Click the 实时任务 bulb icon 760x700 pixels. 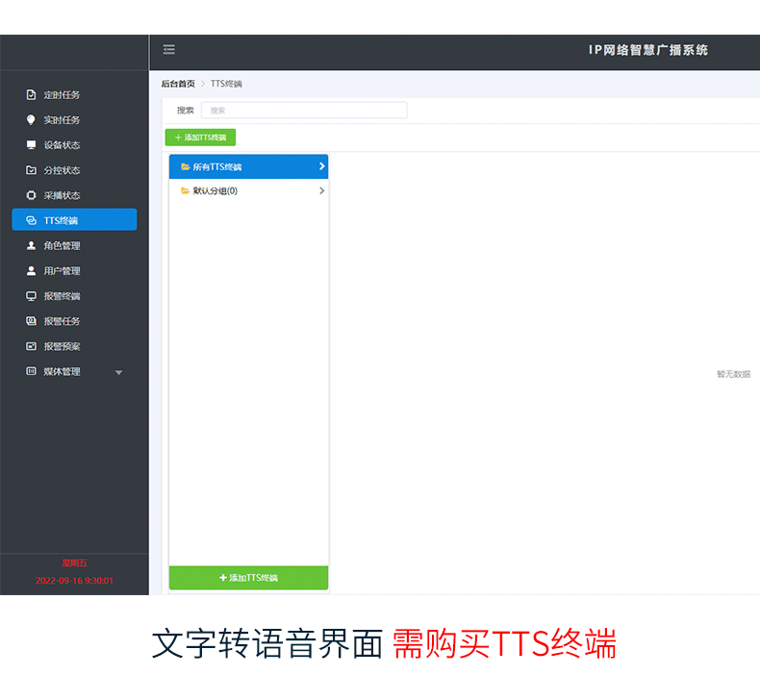point(31,120)
